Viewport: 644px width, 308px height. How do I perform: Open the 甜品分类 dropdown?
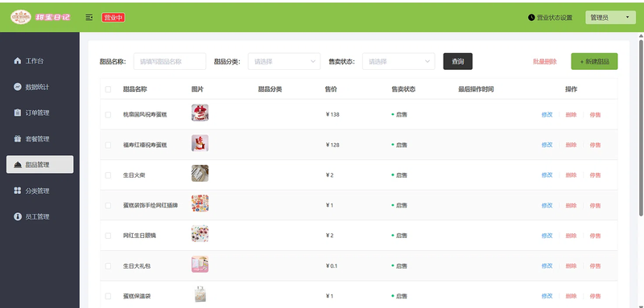click(284, 61)
